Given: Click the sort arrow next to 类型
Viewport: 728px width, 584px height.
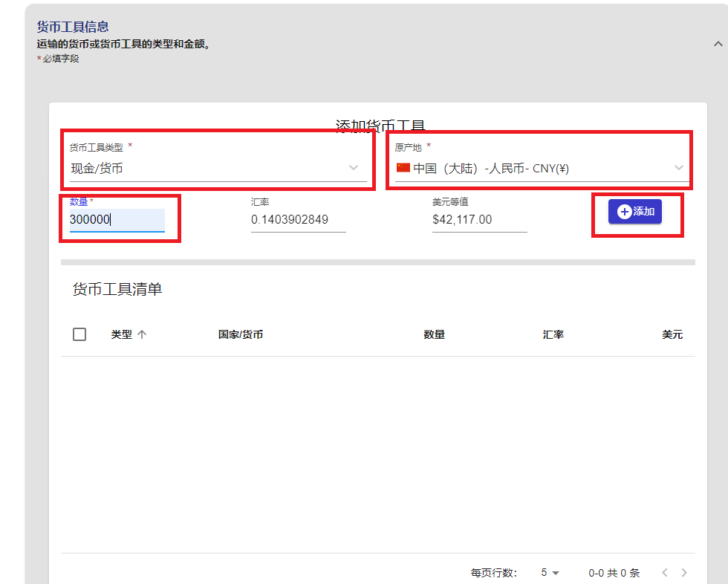Looking at the screenshot, I should [142, 334].
